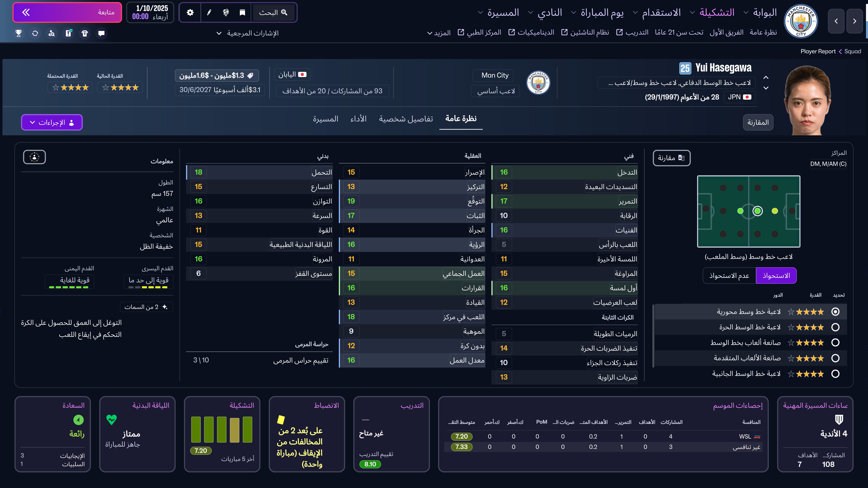The width and height of the screenshot is (868, 488).
Task: Select the Advanced Playmaker role radio button
Action: [835, 358]
